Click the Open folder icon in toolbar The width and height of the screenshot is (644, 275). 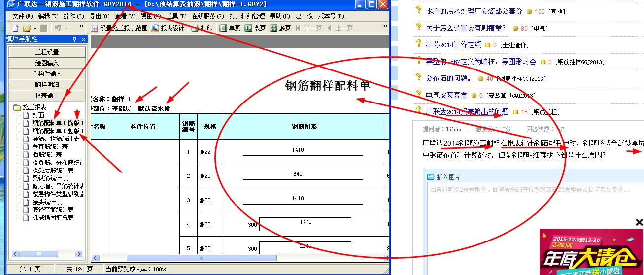[x=27, y=28]
